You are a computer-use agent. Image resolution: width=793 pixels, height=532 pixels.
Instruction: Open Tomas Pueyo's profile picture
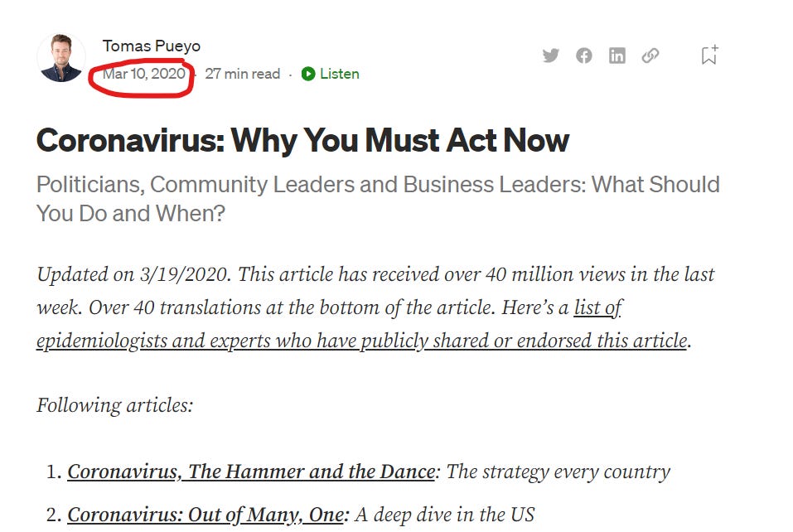[x=61, y=58]
